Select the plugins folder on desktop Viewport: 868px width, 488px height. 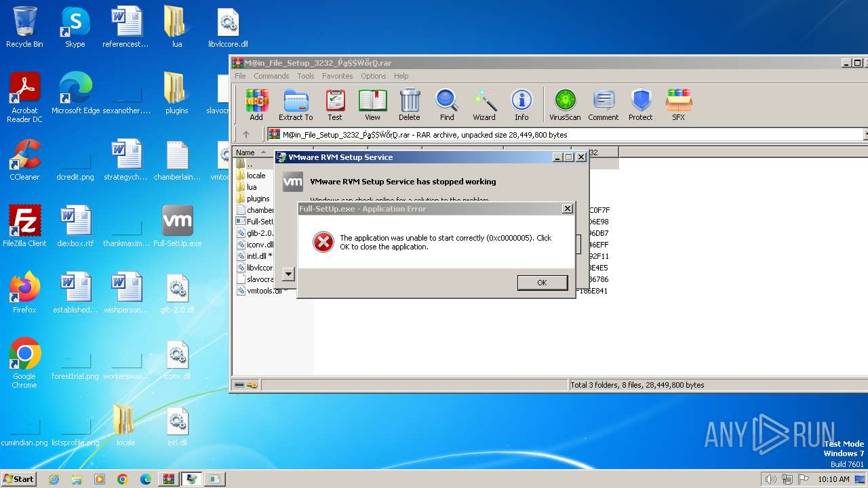coord(177,94)
